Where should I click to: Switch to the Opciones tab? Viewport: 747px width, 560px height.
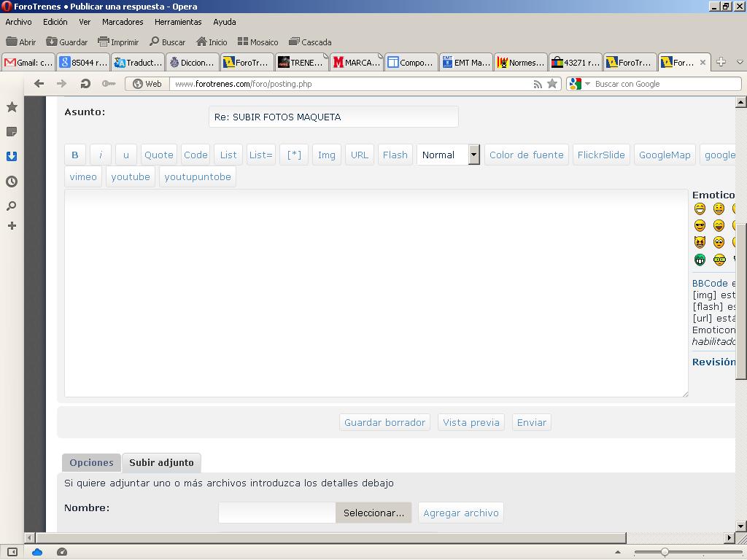point(91,462)
